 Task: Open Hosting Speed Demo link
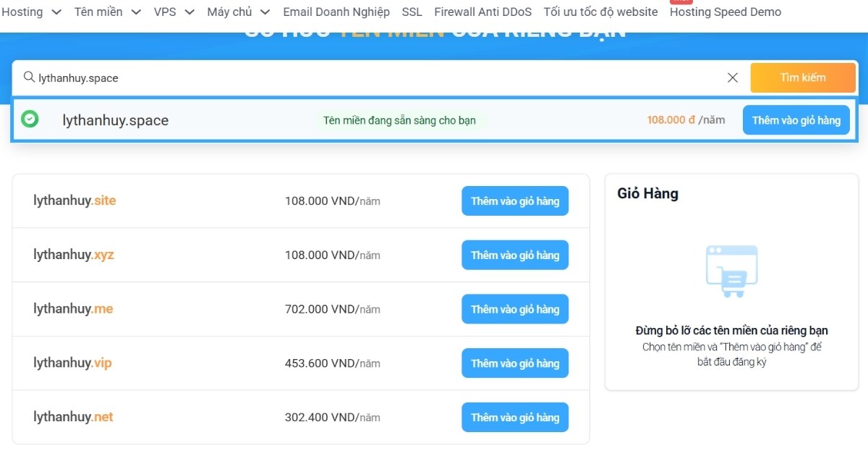coord(725,12)
